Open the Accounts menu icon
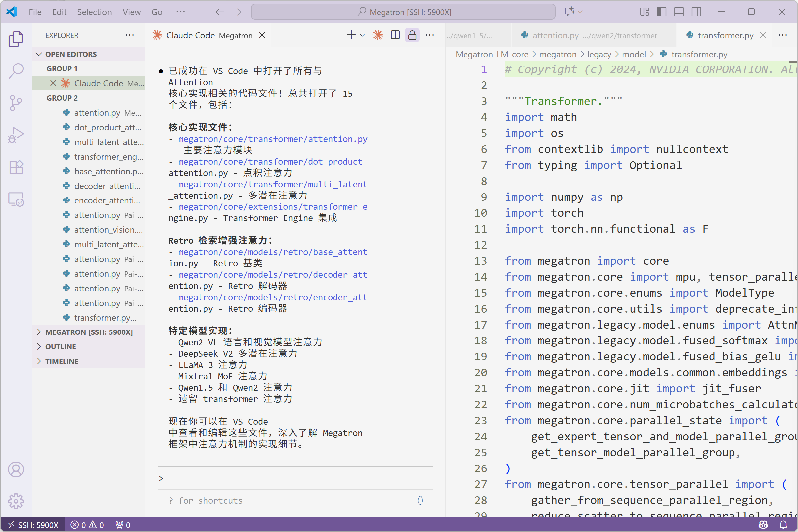The image size is (798, 532). tap(16, 469)
